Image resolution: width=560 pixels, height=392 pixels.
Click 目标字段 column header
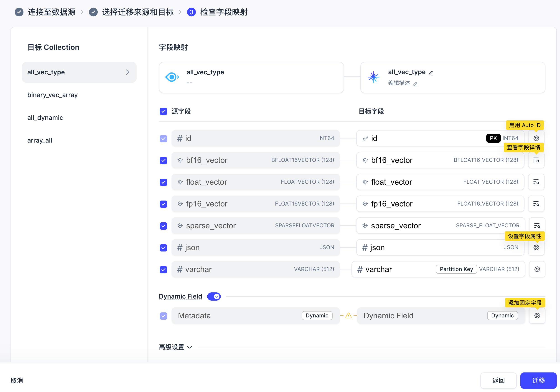click(371, 111)
